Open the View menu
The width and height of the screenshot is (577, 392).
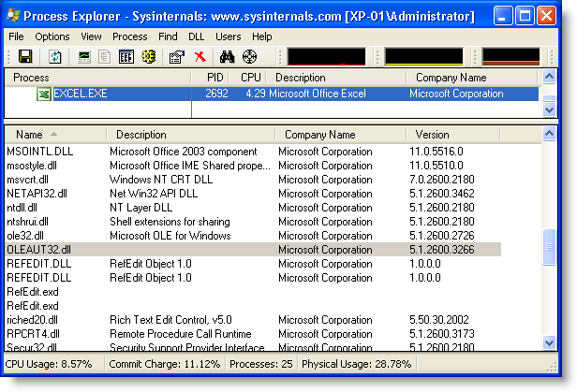click(91, 36)
